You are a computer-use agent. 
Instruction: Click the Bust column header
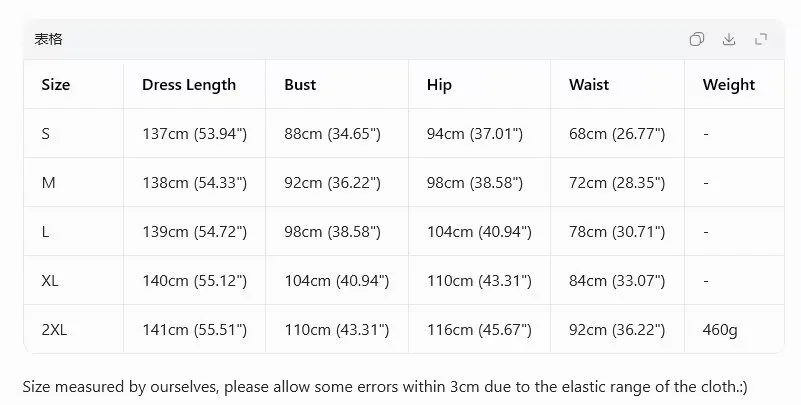(x=300, y=84)
